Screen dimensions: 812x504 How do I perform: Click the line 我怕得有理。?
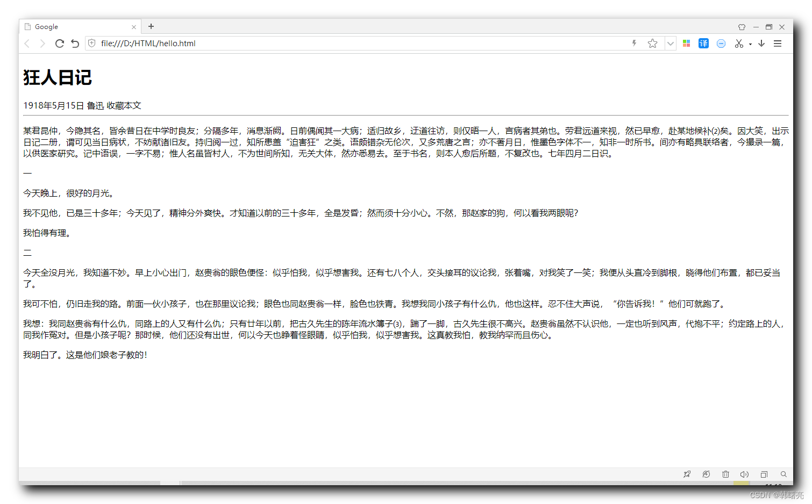tap(48, 233)
